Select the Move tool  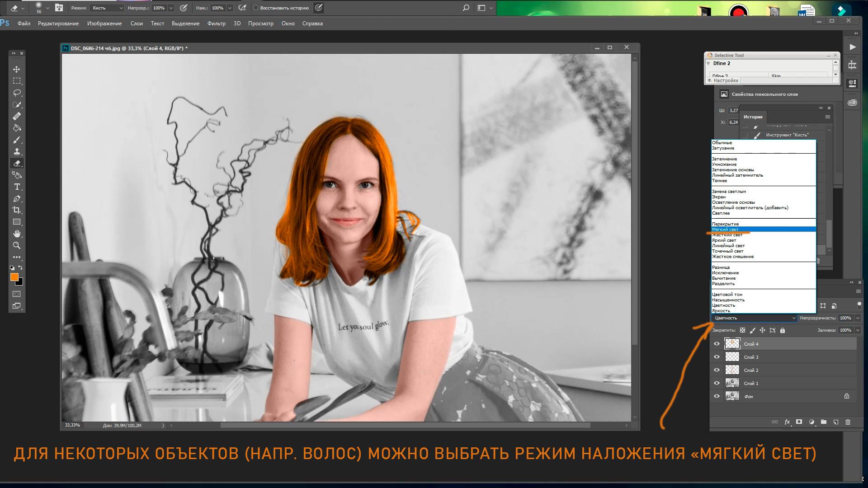click(17, 69)
